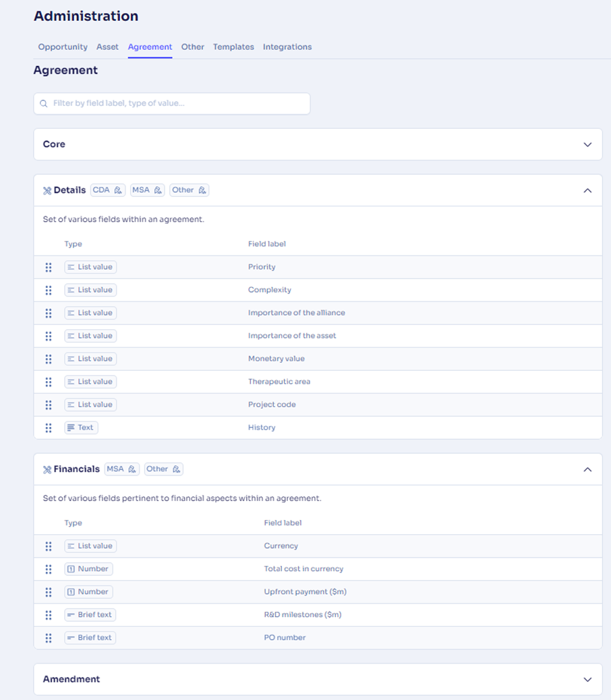Click the R&D milestones ($m) label
This screenshot has height=700, width=611.
[x=303, y=615]
